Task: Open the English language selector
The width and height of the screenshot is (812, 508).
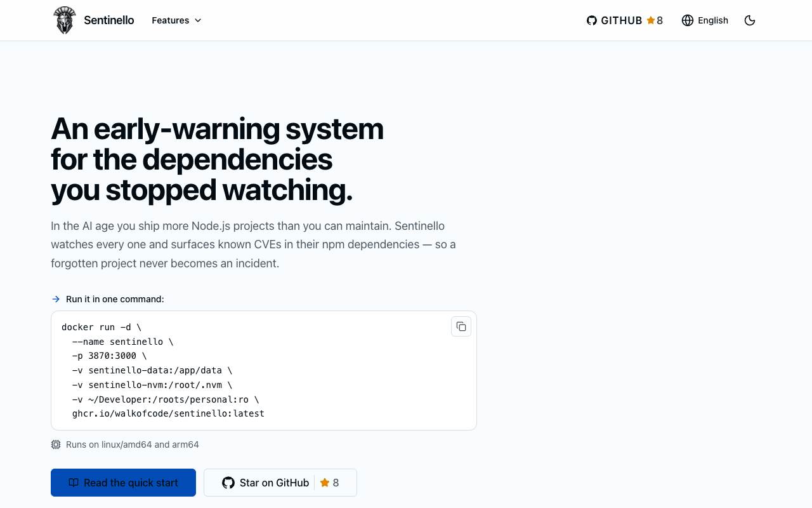Action: [705, 20]
